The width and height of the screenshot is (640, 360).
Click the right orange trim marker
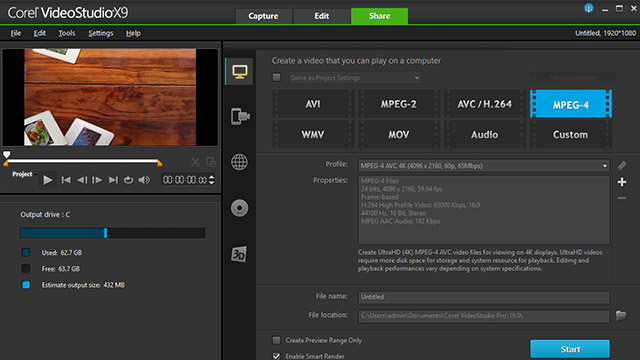(x=160, y=163)
